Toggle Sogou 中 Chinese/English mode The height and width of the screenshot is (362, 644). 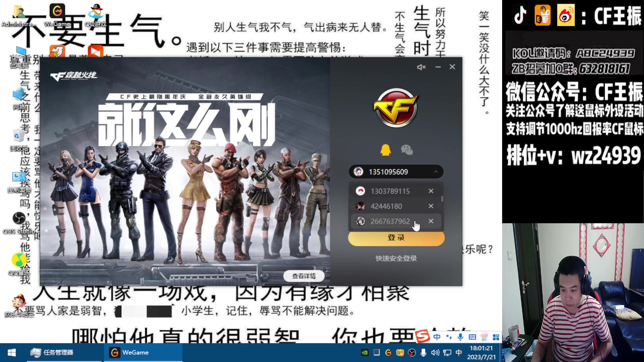(x=437, y=337)
